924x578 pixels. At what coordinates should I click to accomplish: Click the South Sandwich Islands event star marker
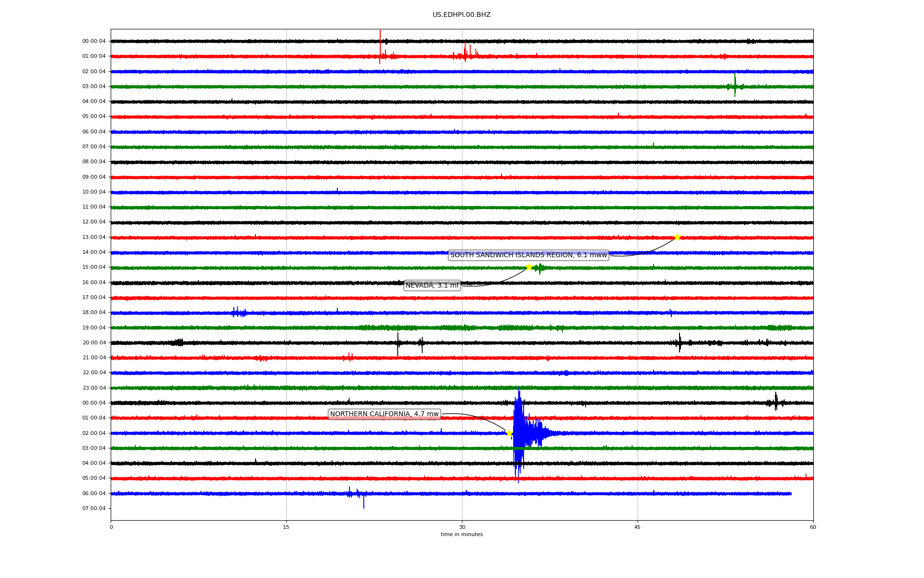(x=677, y=237)
